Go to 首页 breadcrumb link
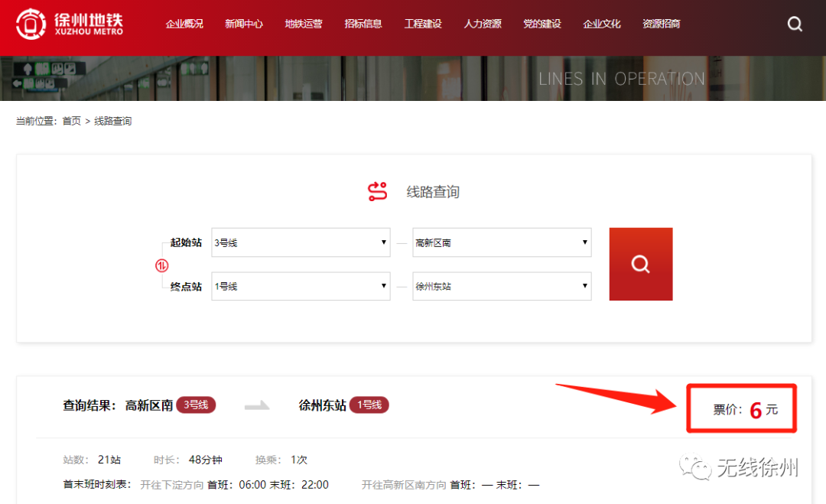826x504 pixels. pyautogui.click(x=72, y=121)
